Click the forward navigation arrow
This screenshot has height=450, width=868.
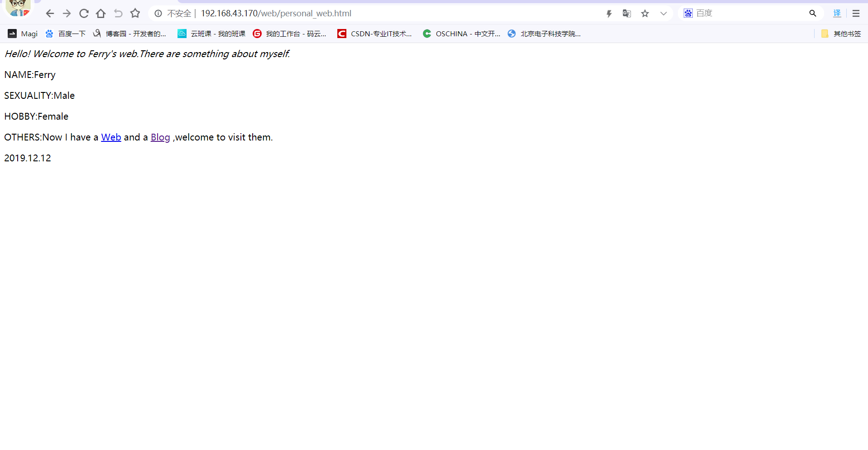pyautogui.click(x=67, y=14)
